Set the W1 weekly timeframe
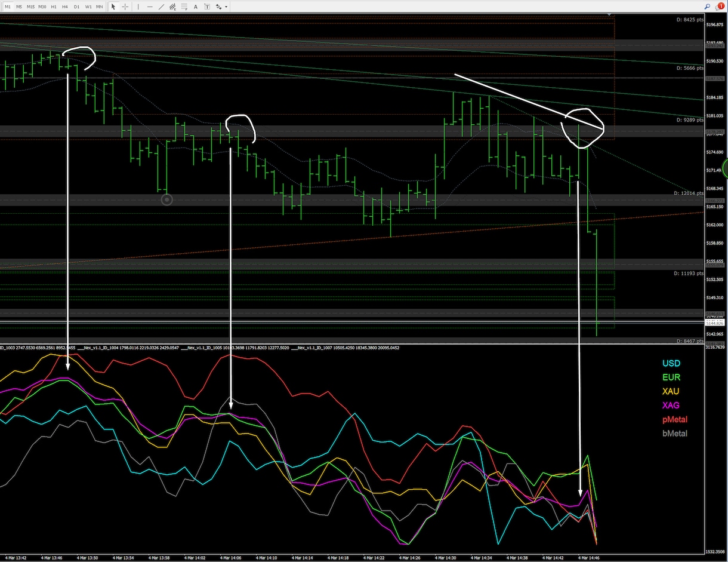Viewport: 728px width, 562px height. (x=88, y=7)
